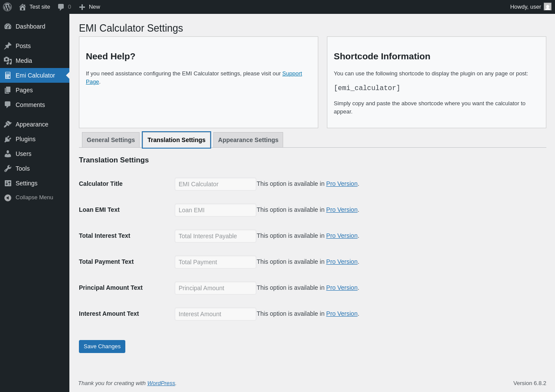Screen dimensions: 555x392
Task: Open Pro Version link for Total Payment Text
Action: tap(342, 262)
